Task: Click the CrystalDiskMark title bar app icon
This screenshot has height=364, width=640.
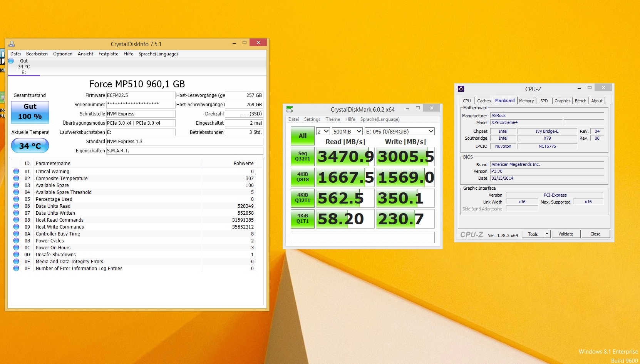Action: pyautogui.click(x=290, y=109)
